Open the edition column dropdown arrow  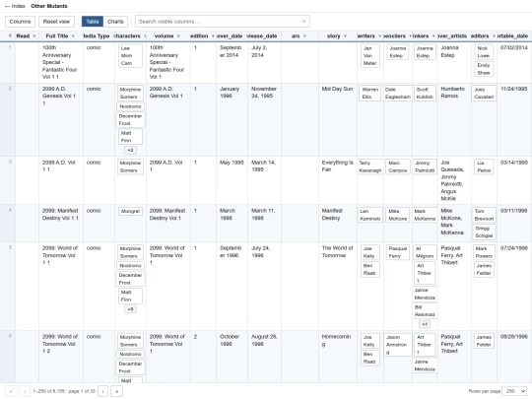point(213,36)
